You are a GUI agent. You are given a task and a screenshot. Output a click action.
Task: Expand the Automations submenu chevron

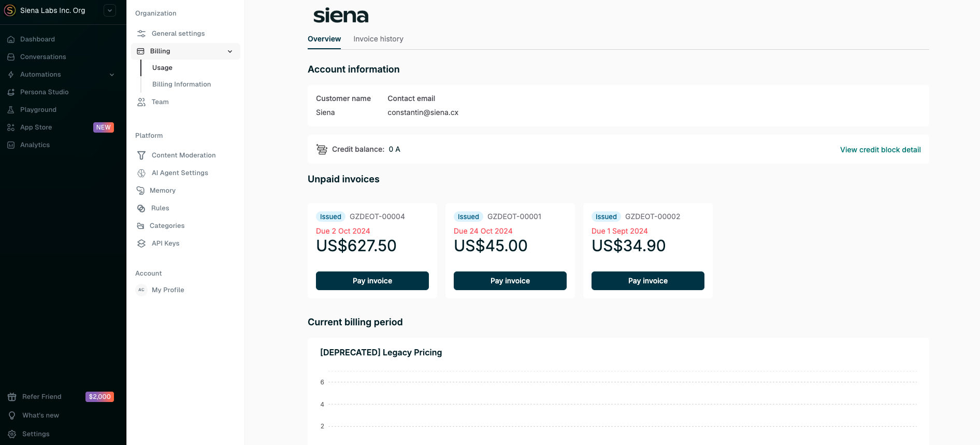click(x=112, y=75)
